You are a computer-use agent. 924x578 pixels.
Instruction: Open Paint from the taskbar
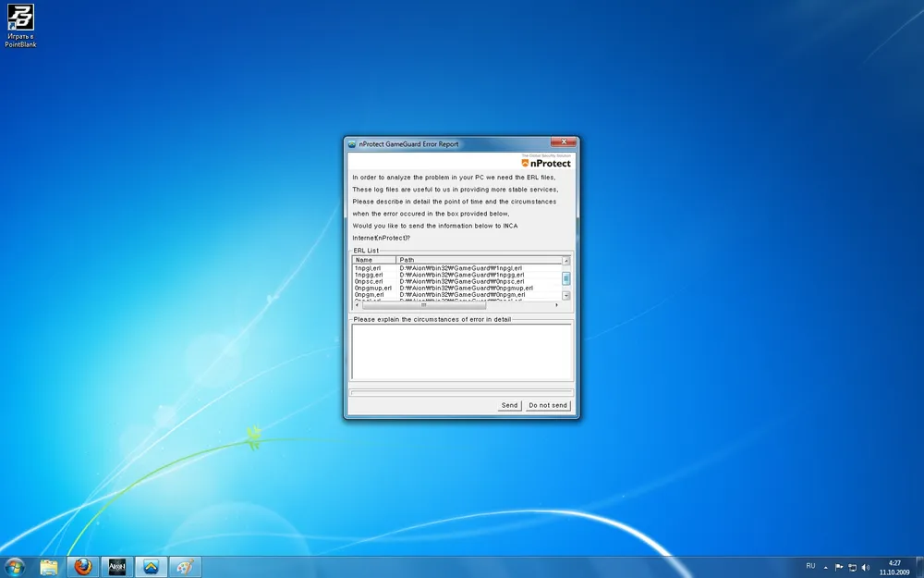[186, 567]
